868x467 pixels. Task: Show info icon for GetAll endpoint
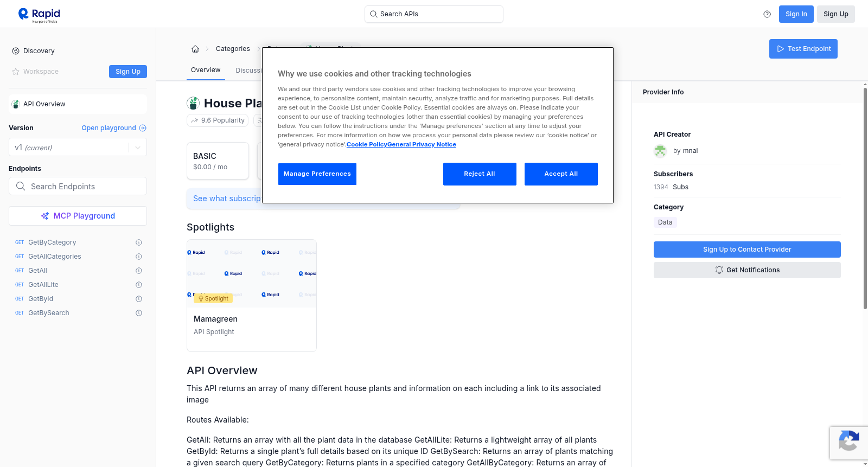click(x=139, y=271)
